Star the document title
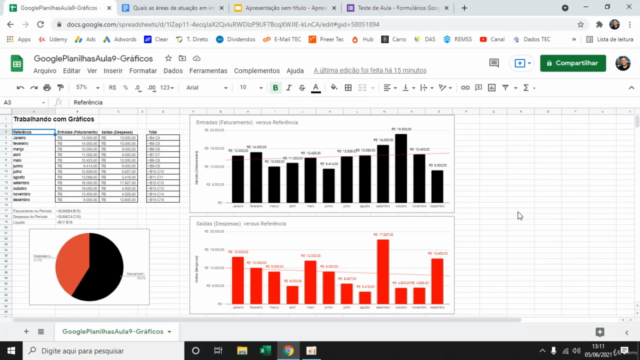 (x=168, y=58)
